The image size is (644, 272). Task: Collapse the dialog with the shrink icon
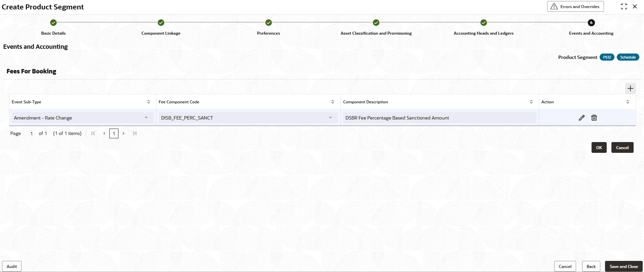pyautogui.click(x=624, y=7)
